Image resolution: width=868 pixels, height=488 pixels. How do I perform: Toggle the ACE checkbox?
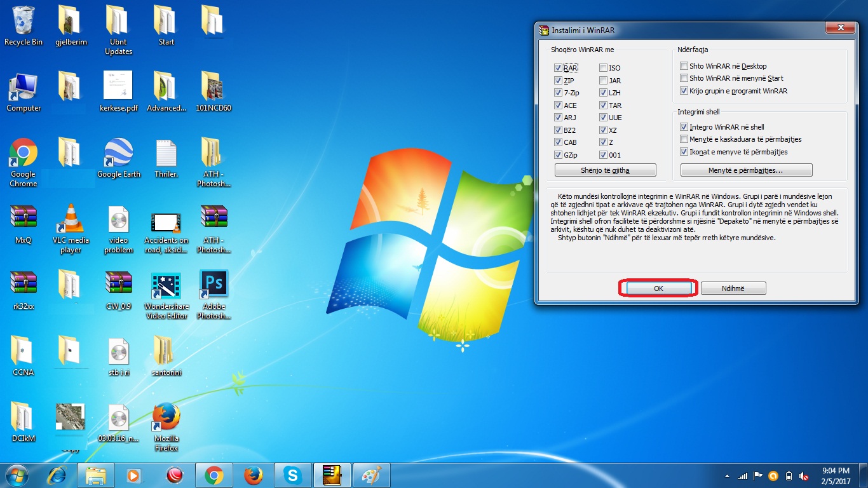click(x=558, y=105)
